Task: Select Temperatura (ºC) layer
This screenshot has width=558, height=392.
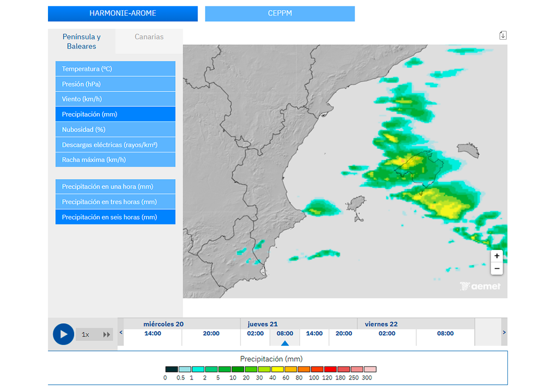Action: click(x=116, y=69)
